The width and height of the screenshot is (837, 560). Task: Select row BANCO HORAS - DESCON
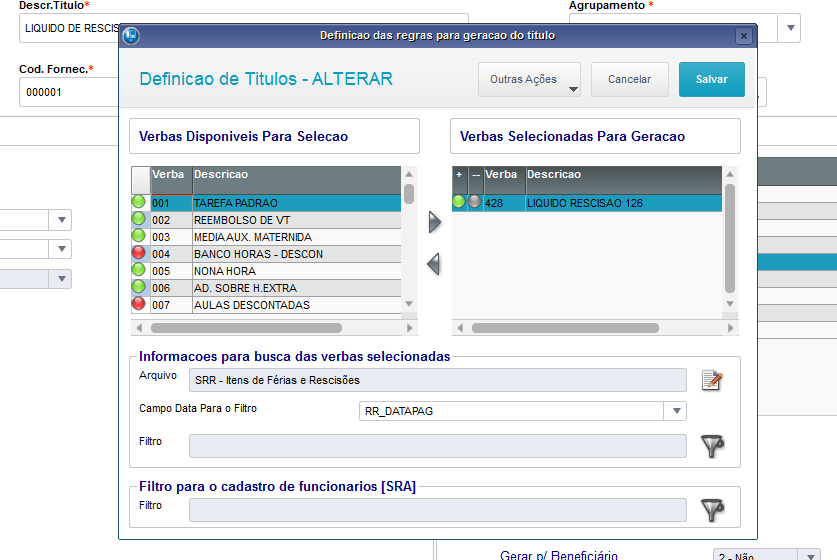tap(266, 254)
